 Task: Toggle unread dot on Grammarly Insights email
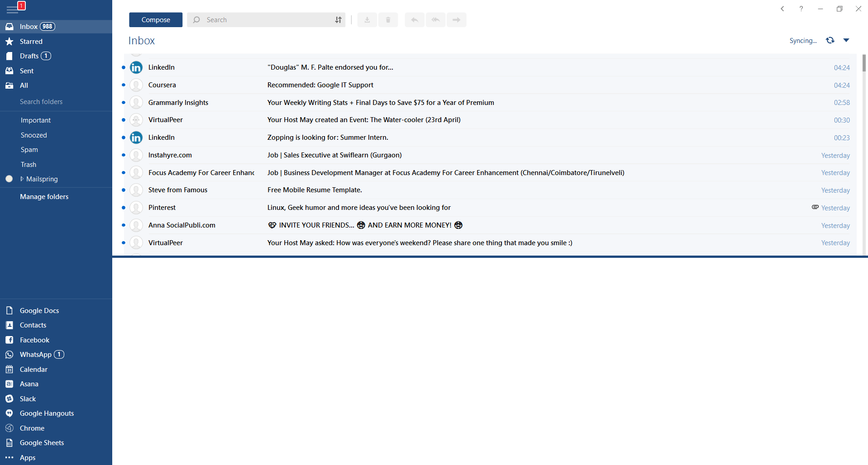click(123, 103)
